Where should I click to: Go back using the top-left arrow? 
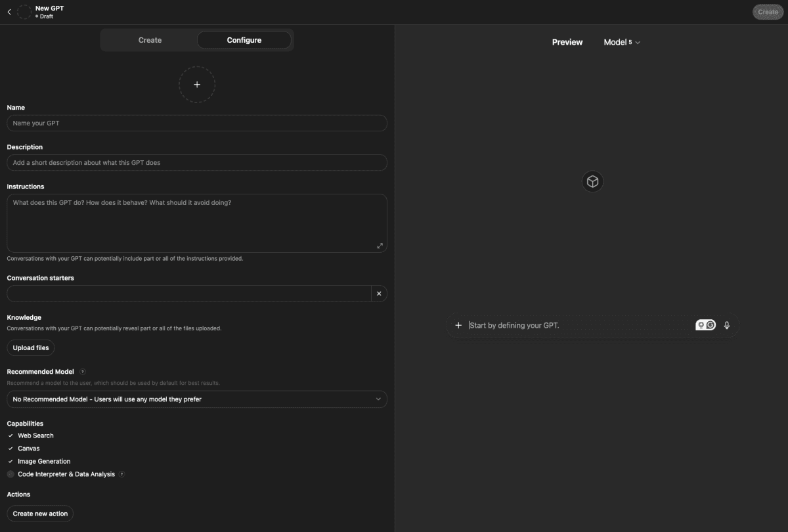pyautogui.click(x=9, y=12)
